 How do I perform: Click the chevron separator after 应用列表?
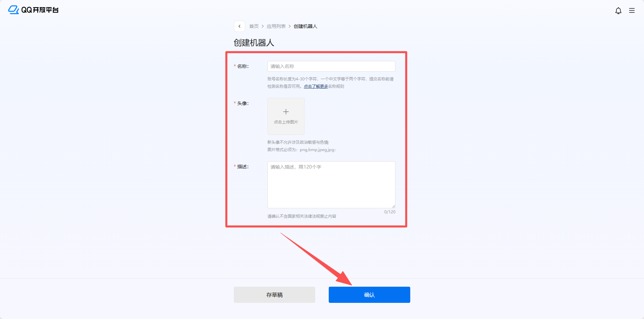[290, 26]
